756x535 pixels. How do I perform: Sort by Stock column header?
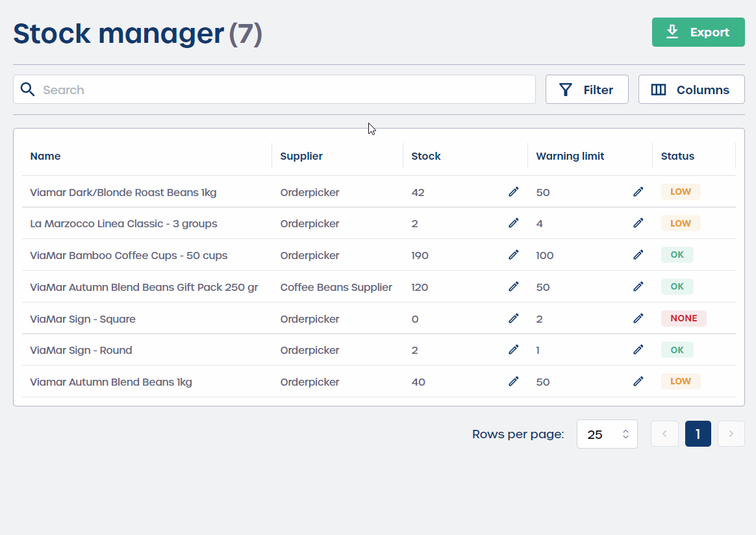coord(425,156)
